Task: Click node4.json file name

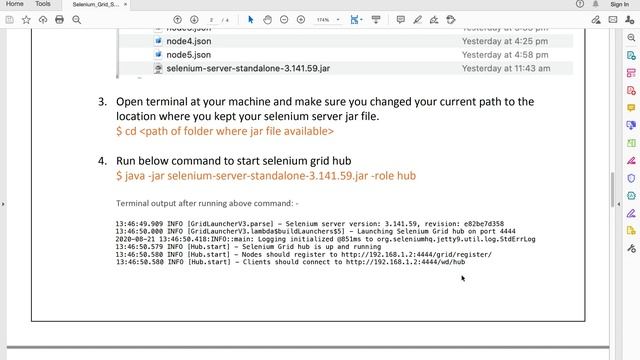Action: point(189,41)
